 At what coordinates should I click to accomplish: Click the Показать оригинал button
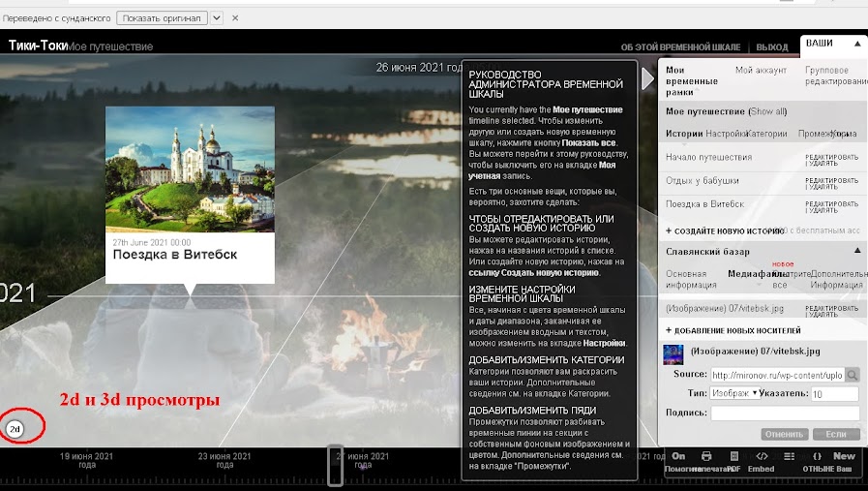[162, 17]
